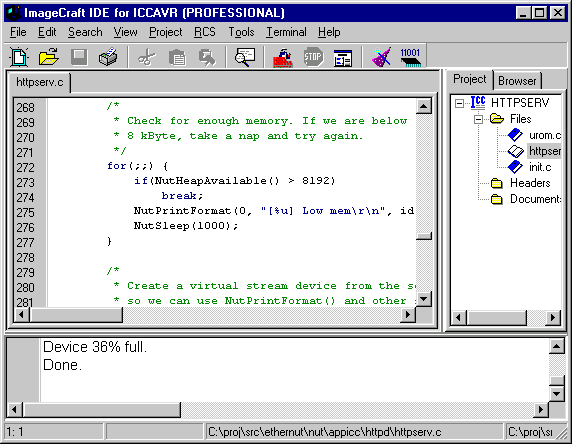Click output pane horizontal scrollbar right arrow
Screen dimensions: 572x444
(541, 410)
